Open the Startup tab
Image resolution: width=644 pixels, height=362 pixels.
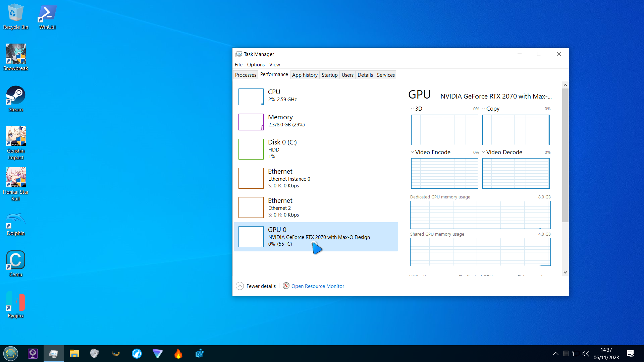click(x=329, y=75)
